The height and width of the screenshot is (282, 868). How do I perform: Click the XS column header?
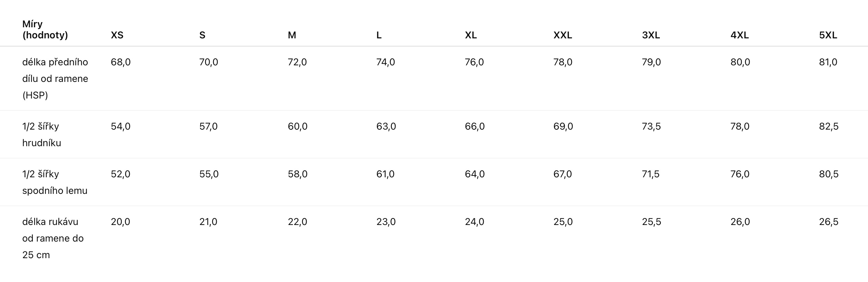117,35
